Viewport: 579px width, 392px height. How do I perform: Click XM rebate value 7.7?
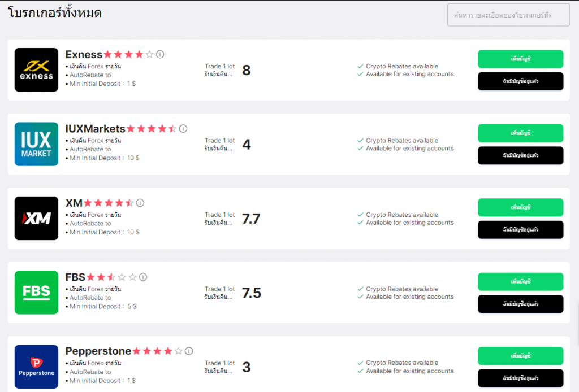[x=251, y=219]
